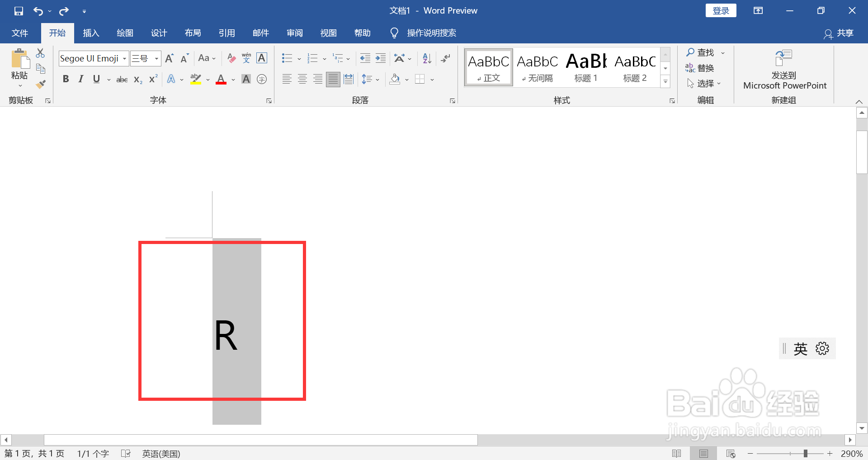
Task: Open the font name dropdown
Action: coord(124,58)
